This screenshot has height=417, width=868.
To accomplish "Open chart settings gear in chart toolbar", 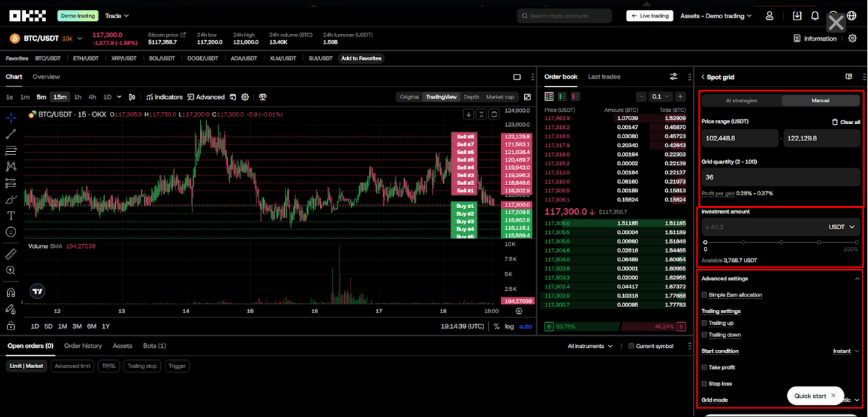I will pos(245,97).
